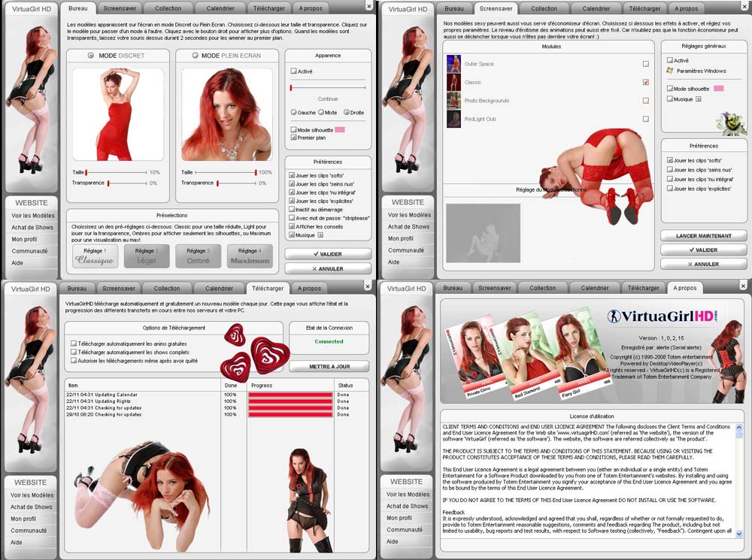752x560 pixels.
Task: Select the RedLight Club module icon
Action: [453, 119]
